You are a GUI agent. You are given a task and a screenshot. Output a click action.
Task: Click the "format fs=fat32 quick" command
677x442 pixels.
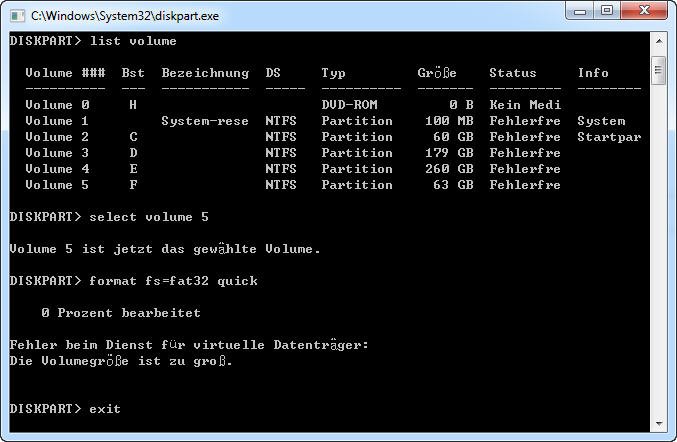pos(173,281)
